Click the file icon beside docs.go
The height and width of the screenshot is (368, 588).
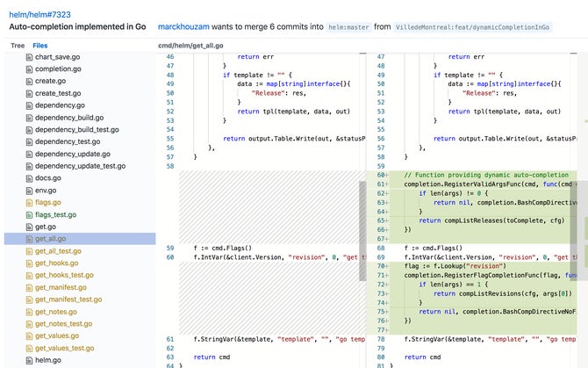click(x=29, y=178)
